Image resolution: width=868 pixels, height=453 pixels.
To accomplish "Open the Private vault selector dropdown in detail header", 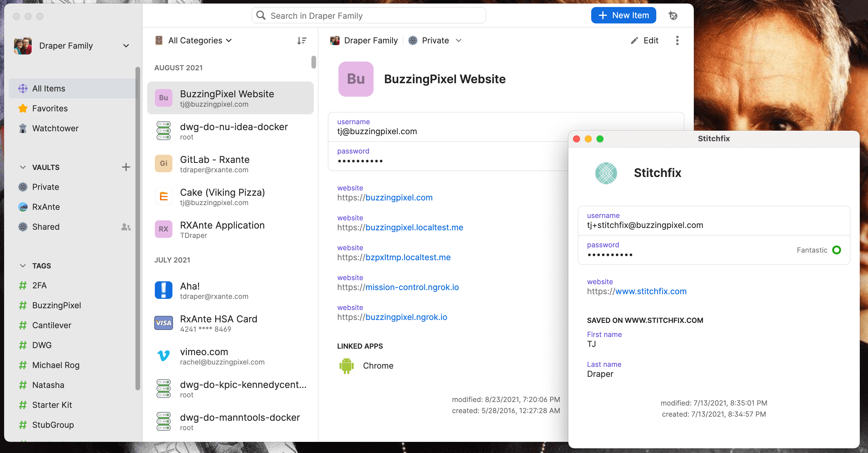I will pyautogui.click(x=458, y=41).
